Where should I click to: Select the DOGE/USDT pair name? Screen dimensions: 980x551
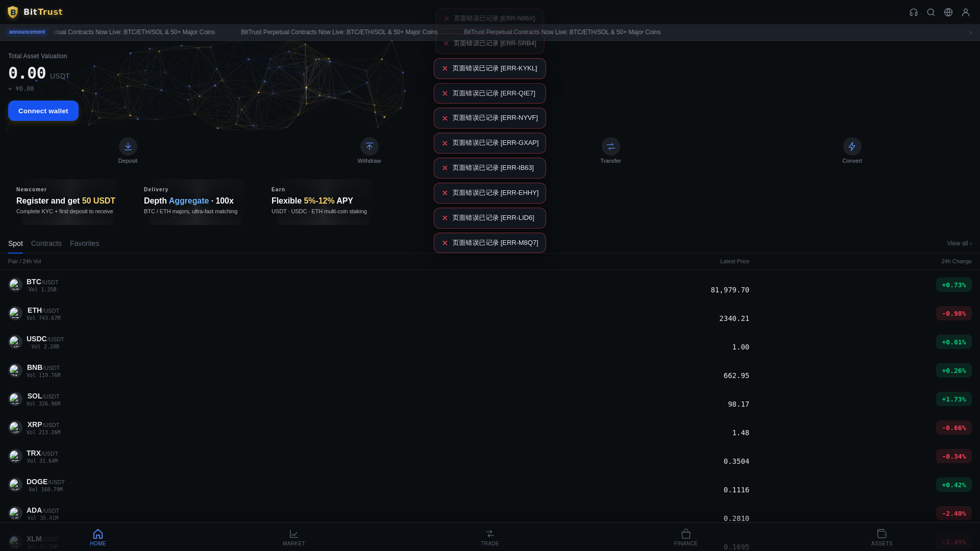pyautogui.click(x=45, y=482)
